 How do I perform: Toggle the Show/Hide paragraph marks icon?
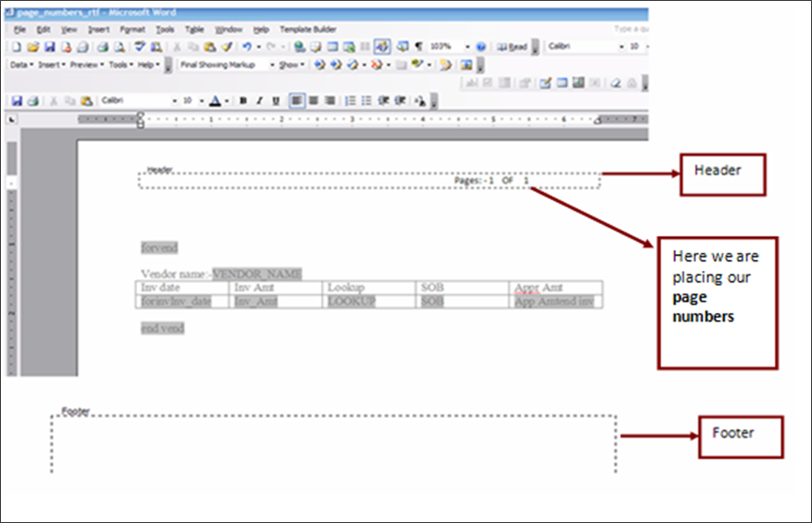click(419, 47)
